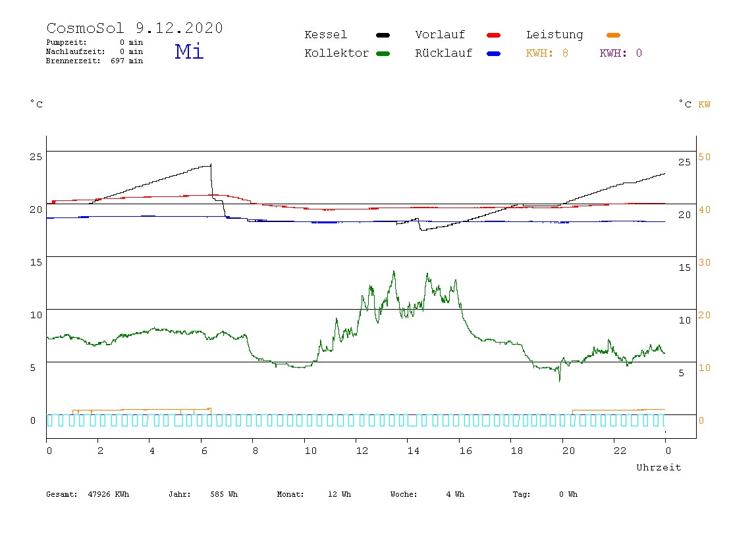Click orange KW scale value 0
This screenshot has width=756, height=535.
[x=701, y=420]
